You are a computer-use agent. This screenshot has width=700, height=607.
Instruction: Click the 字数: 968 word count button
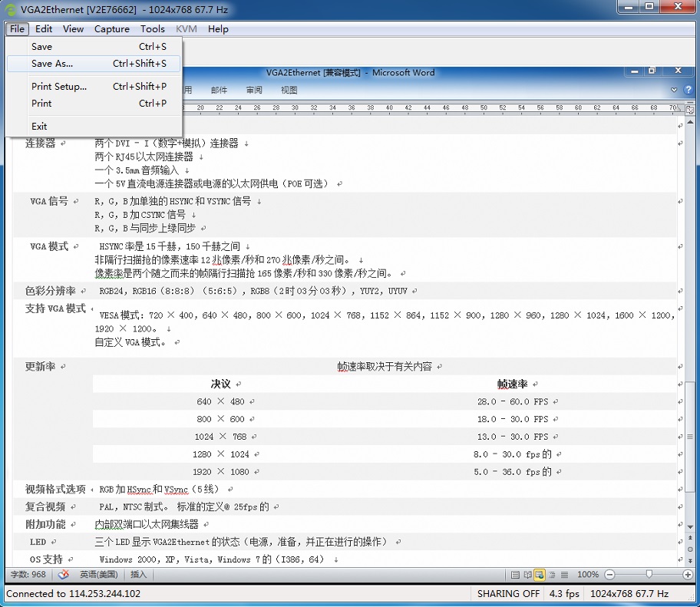tap(28, 574)
